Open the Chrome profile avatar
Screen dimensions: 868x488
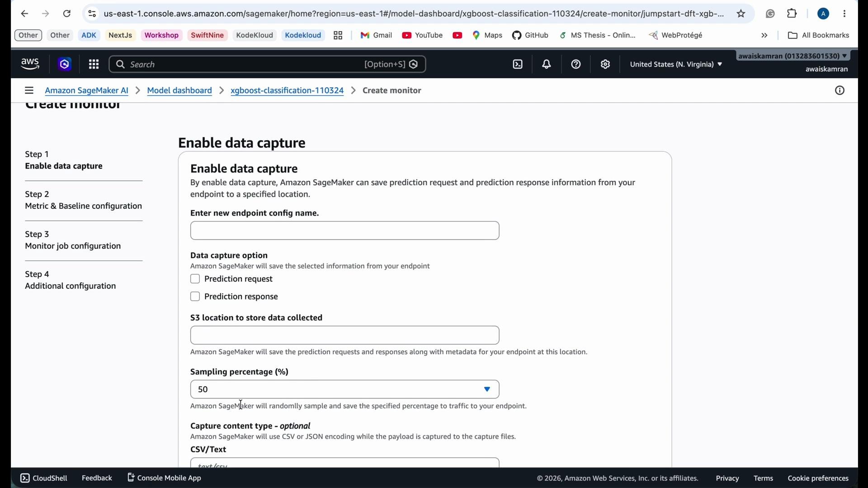[x=824, y=14]
